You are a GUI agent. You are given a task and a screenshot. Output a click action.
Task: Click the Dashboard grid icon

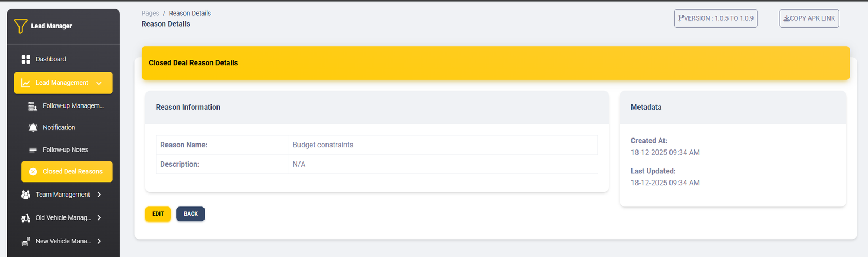25,59
